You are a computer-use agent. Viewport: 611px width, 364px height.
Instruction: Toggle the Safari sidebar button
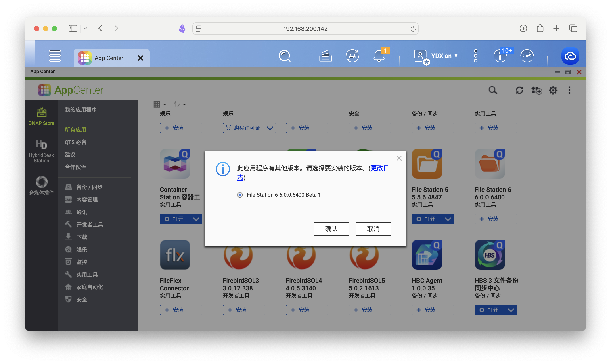point(73,29)
